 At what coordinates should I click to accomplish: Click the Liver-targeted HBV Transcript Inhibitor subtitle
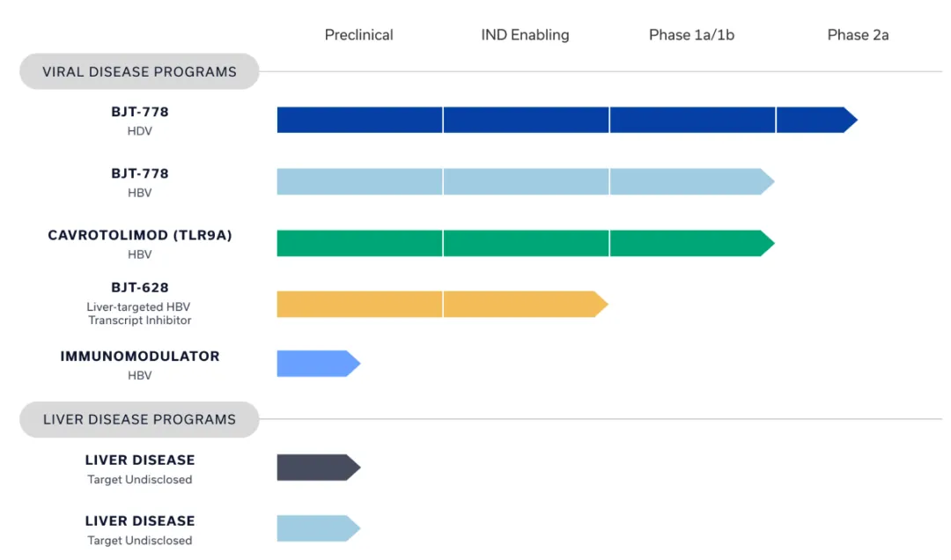pos(139,313)
